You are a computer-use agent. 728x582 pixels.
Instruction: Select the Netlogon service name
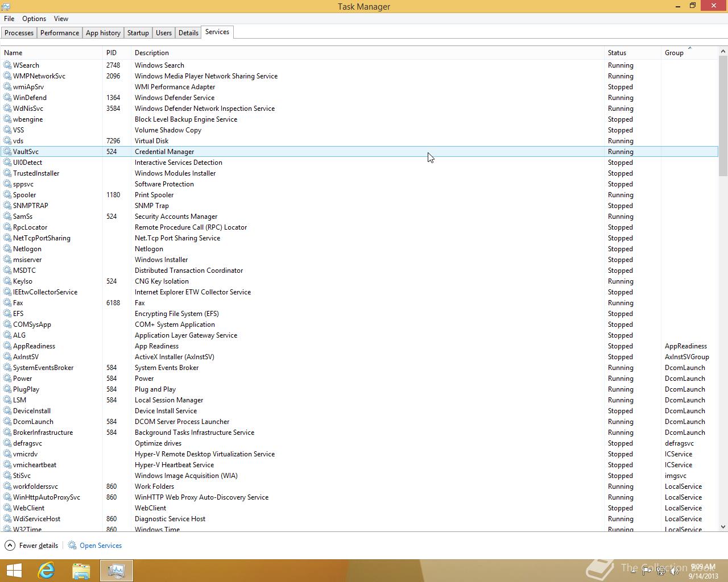[x=27, y=249]
